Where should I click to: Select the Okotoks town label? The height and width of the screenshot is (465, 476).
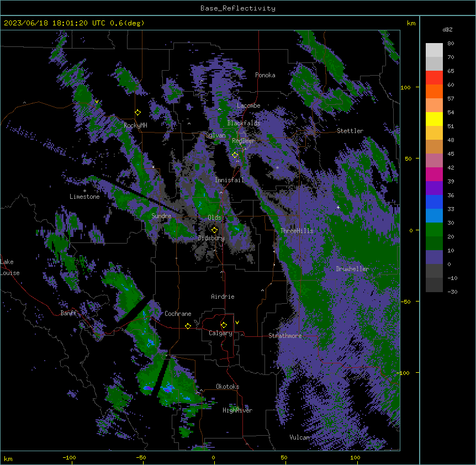[x=228, y=387]
